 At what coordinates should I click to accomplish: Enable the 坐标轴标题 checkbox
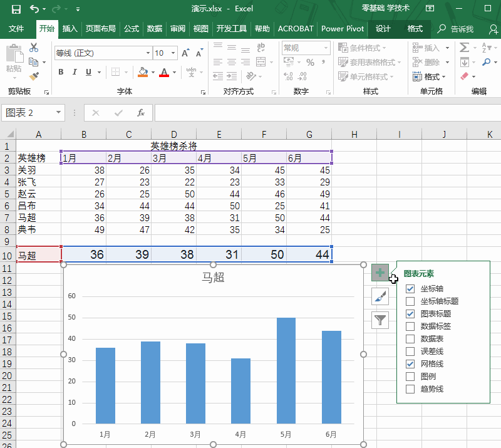(x=410, y=301)
